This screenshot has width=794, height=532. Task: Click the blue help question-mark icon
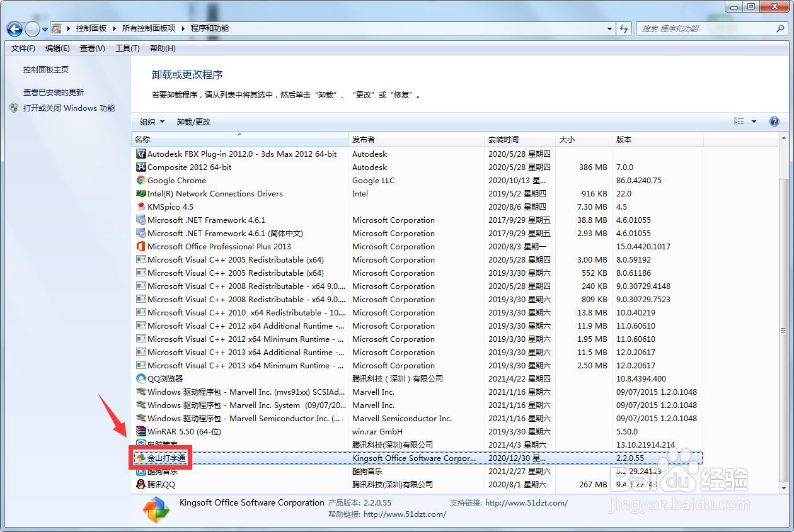click(774, 122)
